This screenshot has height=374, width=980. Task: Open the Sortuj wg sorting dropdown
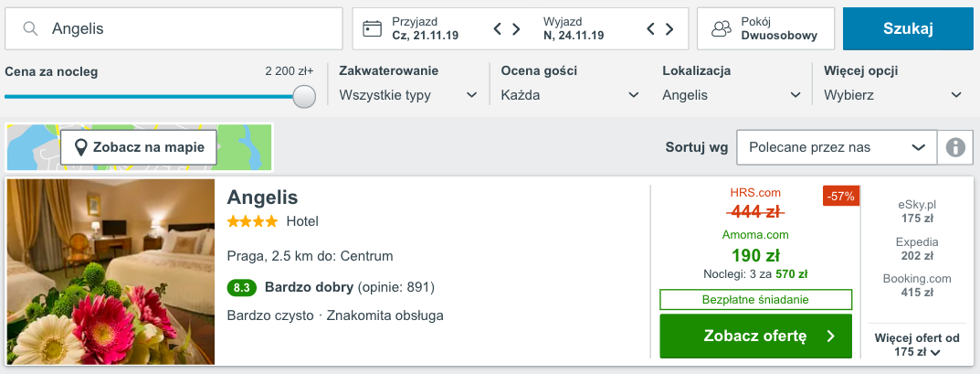click(836, 147)
